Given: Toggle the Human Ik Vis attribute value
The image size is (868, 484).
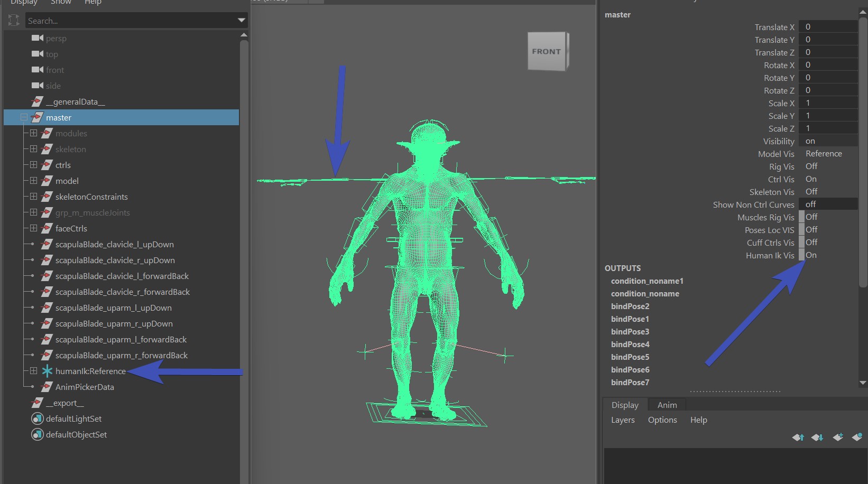Looking at the screenshot, I should [811, 255].
